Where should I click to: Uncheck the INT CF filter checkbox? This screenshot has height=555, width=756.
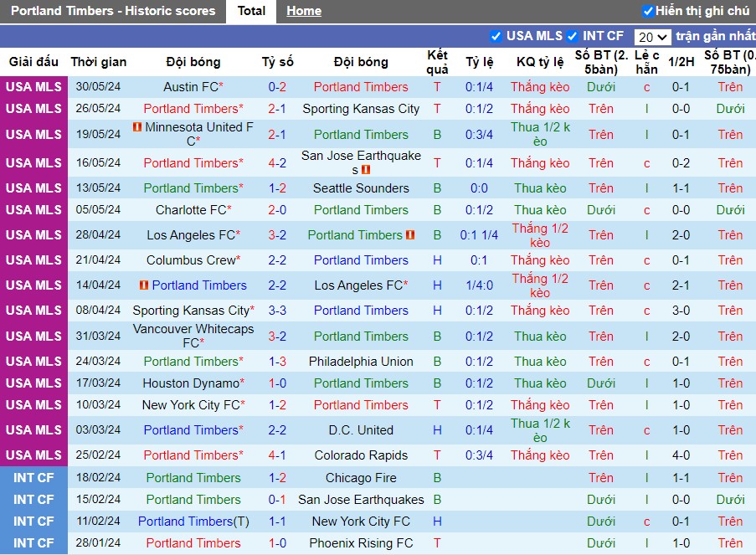click(x=573, y=36)
